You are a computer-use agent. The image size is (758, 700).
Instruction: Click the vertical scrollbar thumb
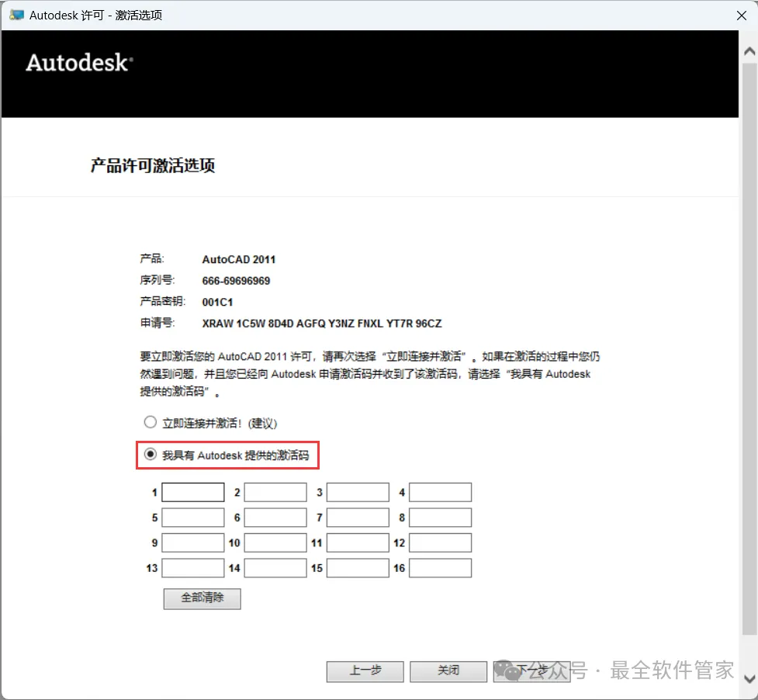(749, 348)
